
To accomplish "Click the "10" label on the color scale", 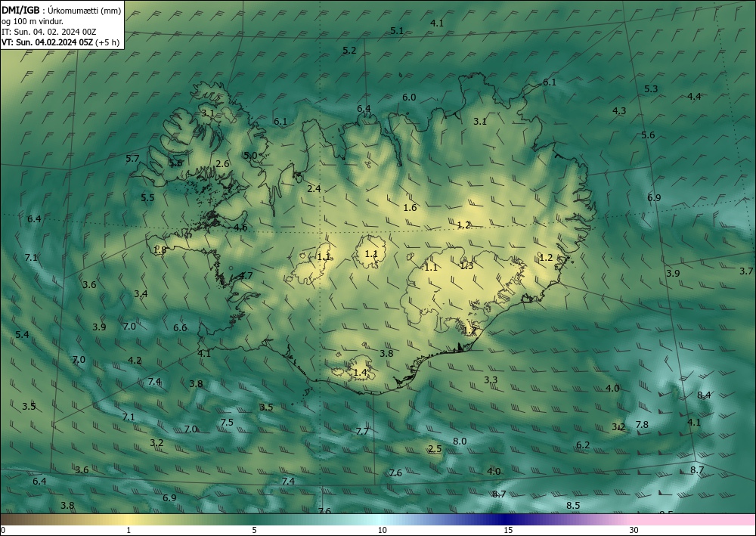I will tap(382, 531).
